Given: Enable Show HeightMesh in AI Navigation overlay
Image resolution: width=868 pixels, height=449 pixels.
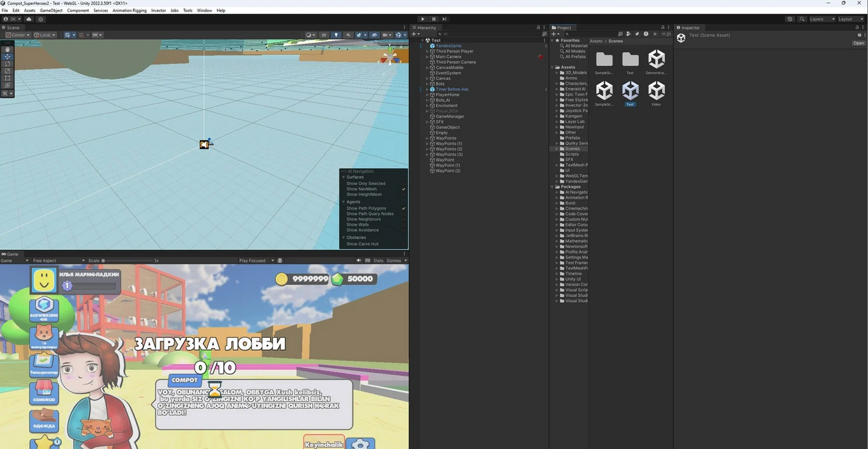Looking at the screenshot, I should [x=403, y=194].
